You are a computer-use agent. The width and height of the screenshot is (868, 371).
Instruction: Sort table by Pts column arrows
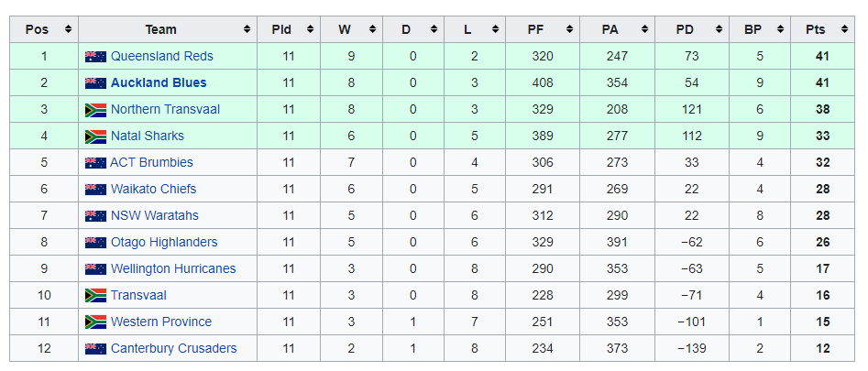843,29
